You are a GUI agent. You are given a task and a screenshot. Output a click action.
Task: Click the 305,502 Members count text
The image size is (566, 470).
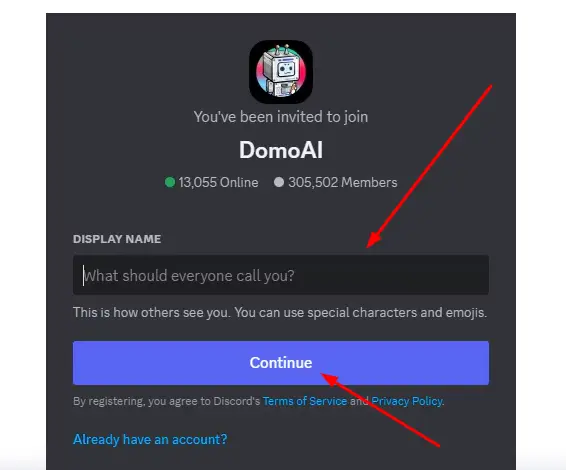[x=343, y=182]
